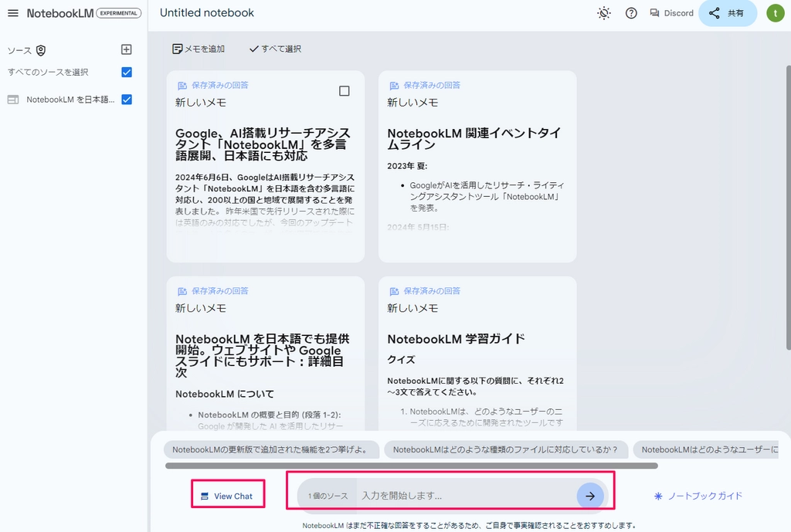Tick the checkbox on the Google、AI搭載 note card
This screenshot has width=791, height=532.
[344, 91]
